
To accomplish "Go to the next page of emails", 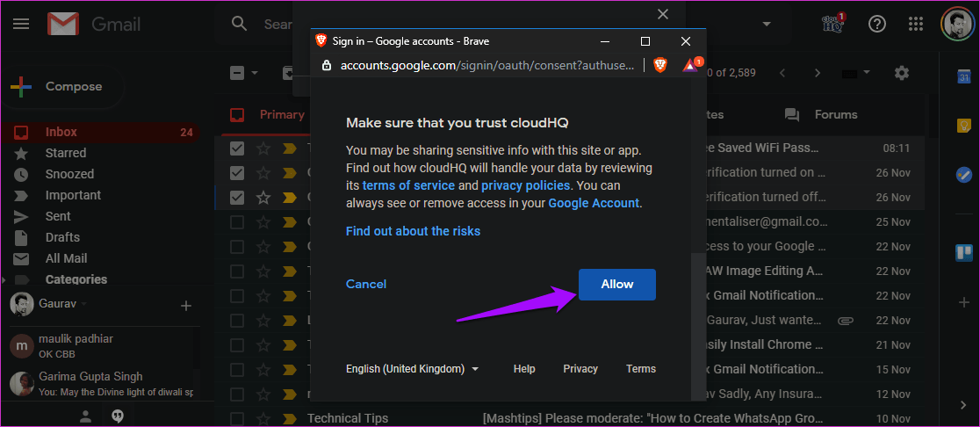I will pos(817,73).
